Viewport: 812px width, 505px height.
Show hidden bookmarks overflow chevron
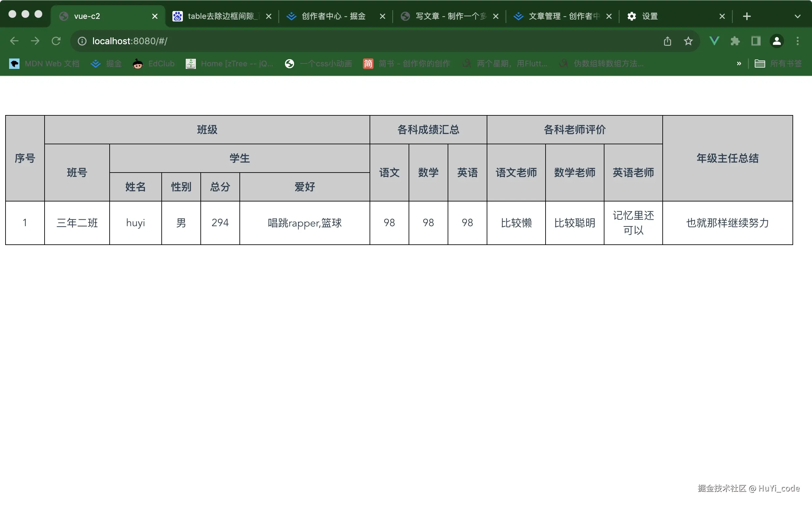tap(739, 63)
